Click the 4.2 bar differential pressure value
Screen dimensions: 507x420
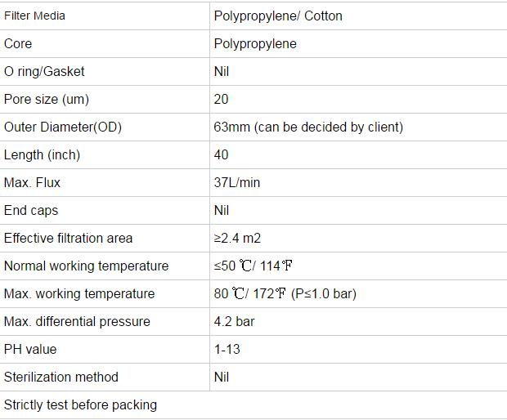(235, 321)
